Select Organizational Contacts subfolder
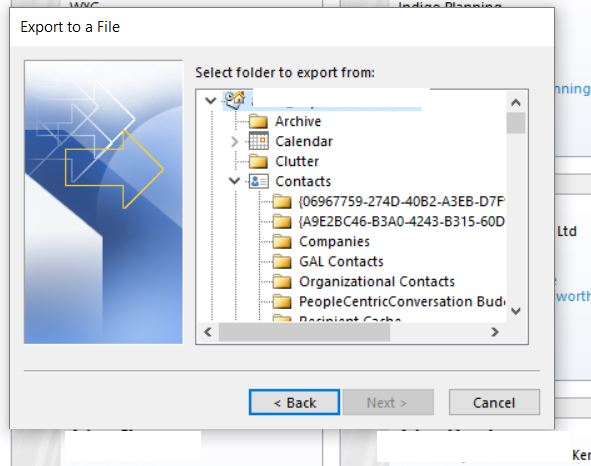 [377, 282]
